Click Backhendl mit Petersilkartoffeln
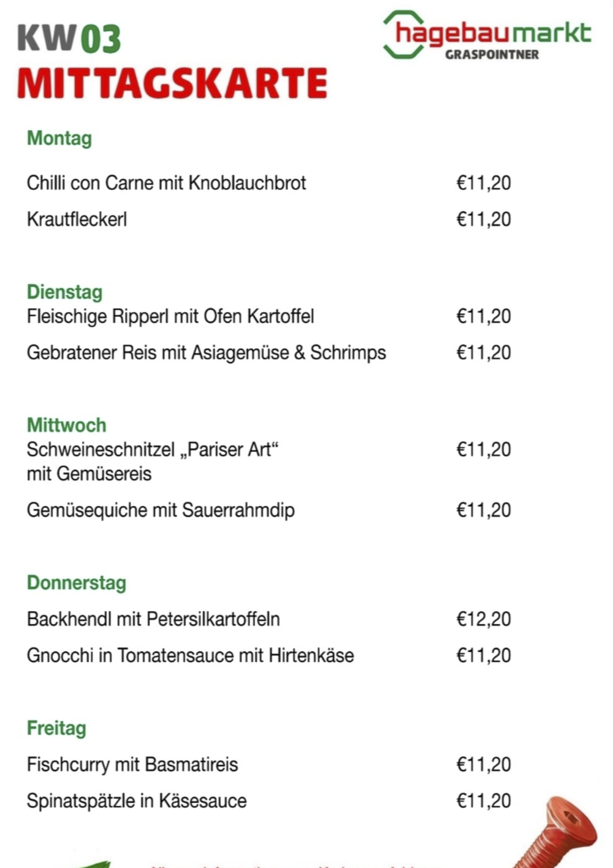This screenshot has height=868, width=613. [x=153, y=619]
